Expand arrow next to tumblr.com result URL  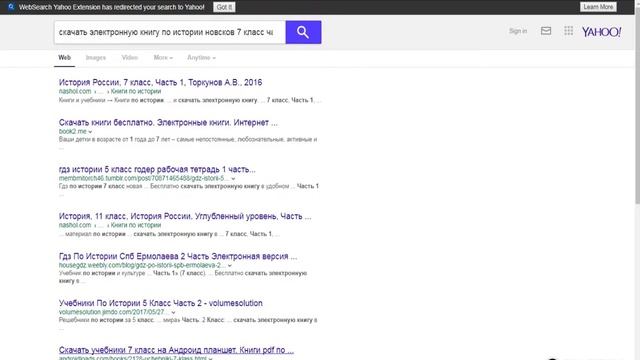point(233,179)
